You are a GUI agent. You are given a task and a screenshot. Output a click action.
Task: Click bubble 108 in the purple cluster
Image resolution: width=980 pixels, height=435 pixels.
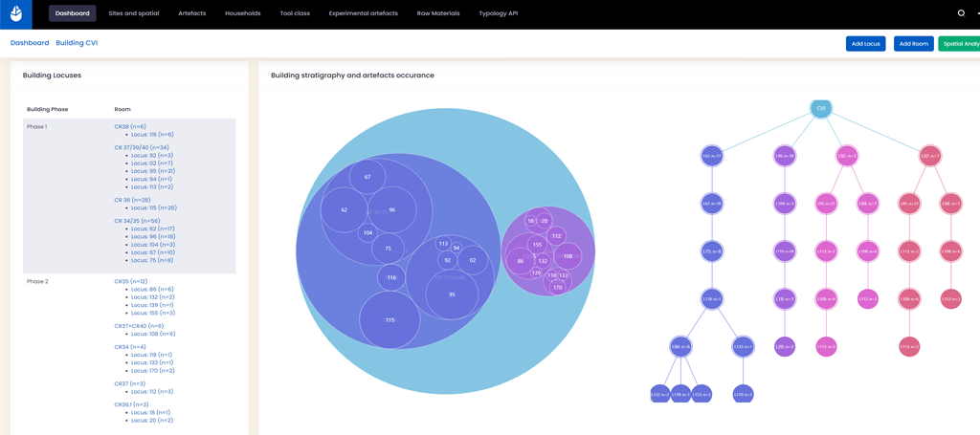coord(568,256)
